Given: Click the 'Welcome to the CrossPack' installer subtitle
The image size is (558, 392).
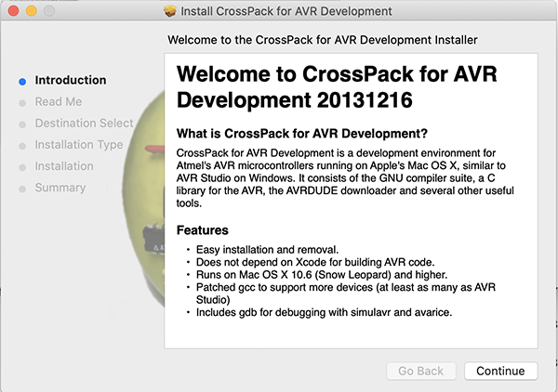Looking at the screenshot, I should [323, 40].
